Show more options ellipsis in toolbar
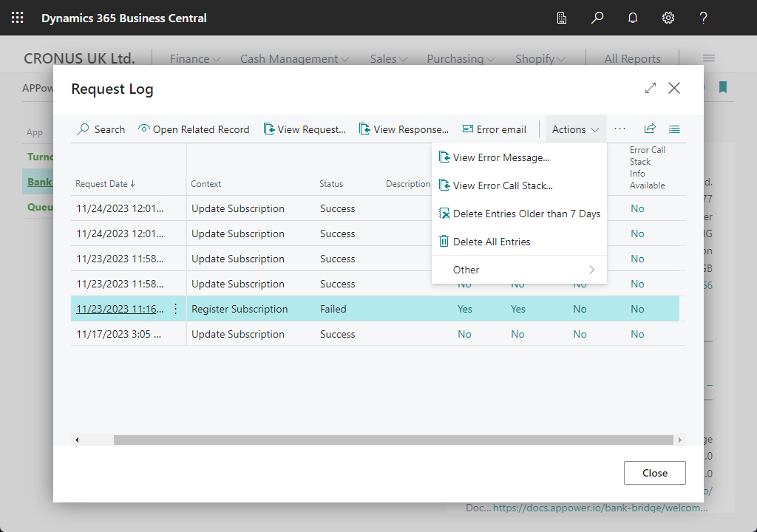The height and width of the screenshot is (532, 757). pos(620,129)
